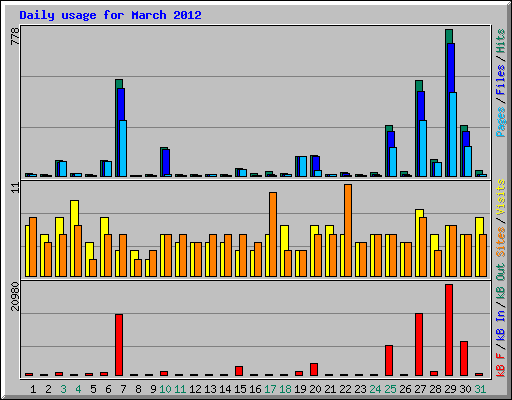Viewport: 512px width, 400px height.
Task: Click the green Hits bar on day 25
Action: click(389, 128)
